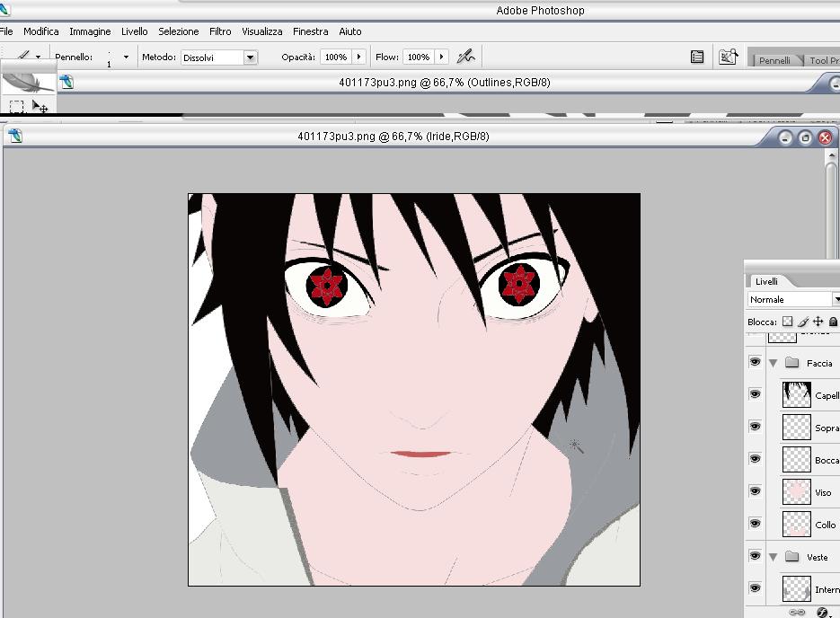Image resolution: width=840 pixels, height=618 pixels.
Task: Select the Move tool
Action: click(40, 107)
